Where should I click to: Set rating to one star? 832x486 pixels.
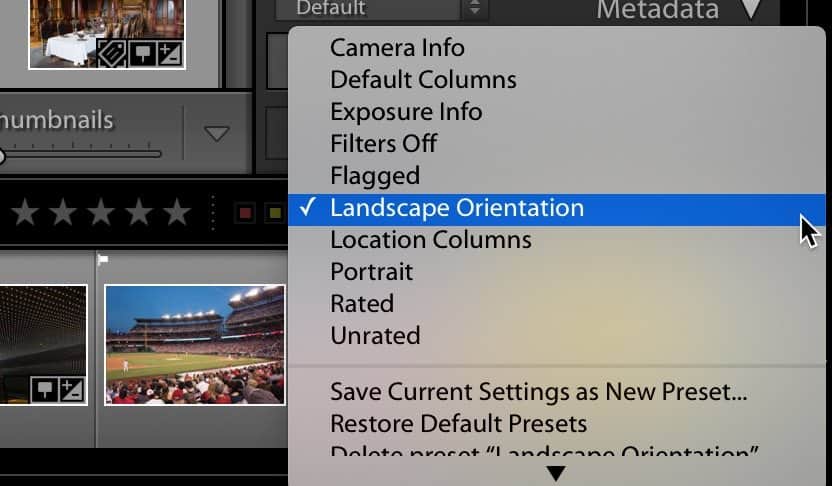(25, 212)
